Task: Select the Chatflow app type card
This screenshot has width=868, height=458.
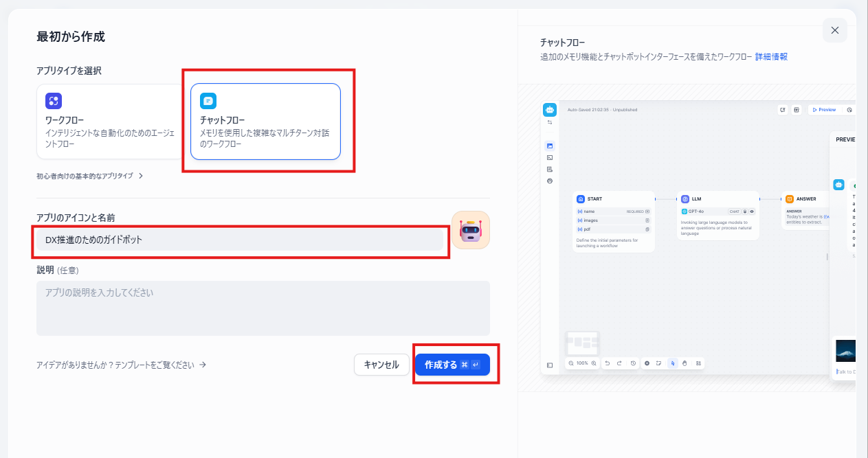Action: (x=265, y=122)
